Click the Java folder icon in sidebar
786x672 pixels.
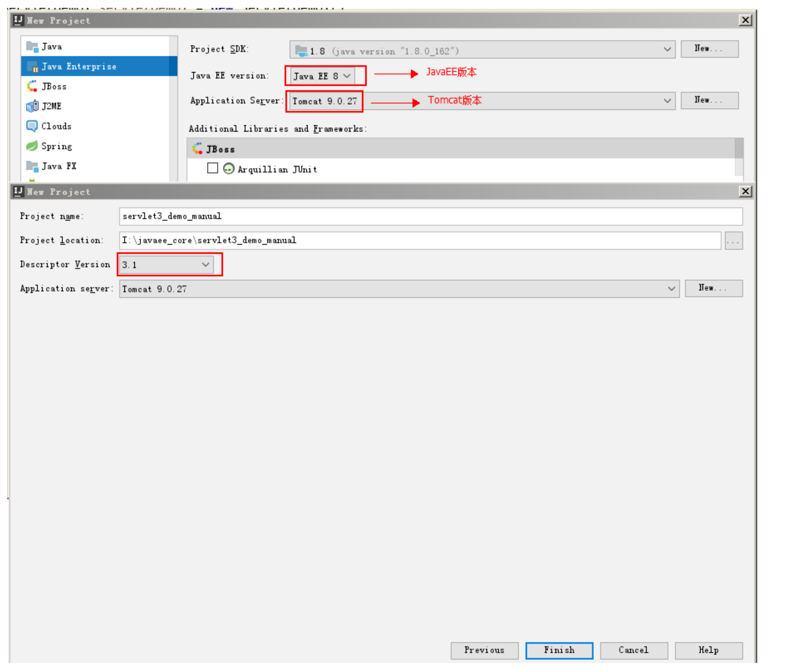pyautogui.click(x=32, y=46)
